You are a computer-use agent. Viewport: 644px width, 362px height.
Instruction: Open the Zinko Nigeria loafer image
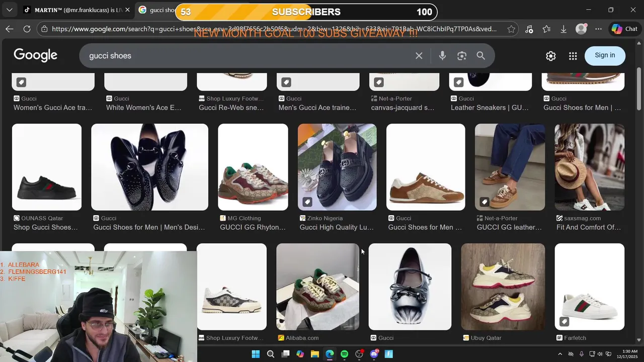click(x=337, y=167)
